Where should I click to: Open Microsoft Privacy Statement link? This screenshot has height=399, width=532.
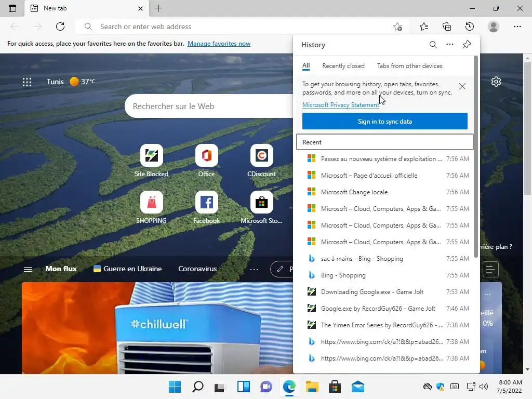(341, 105)
